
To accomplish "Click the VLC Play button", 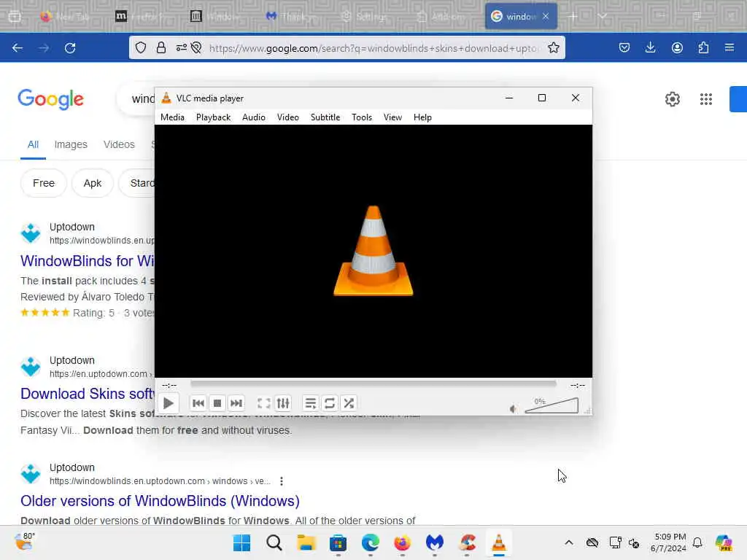I will pyautogui.click(x=169, y=403).
